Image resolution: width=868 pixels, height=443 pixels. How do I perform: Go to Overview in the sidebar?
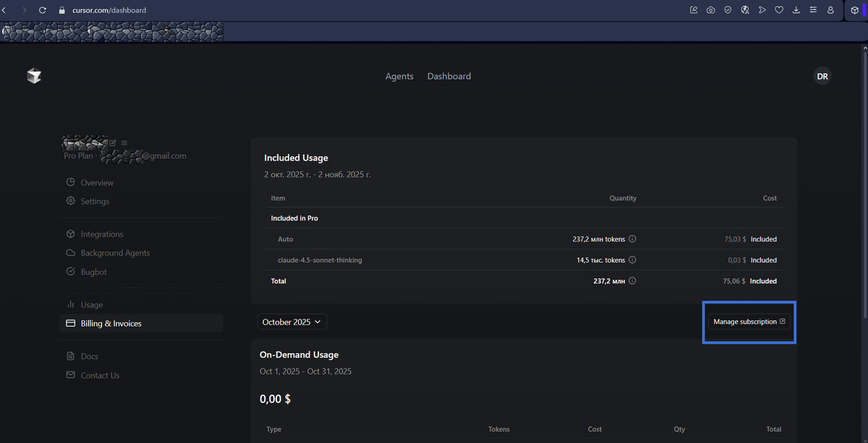click(x=141, y=183)
